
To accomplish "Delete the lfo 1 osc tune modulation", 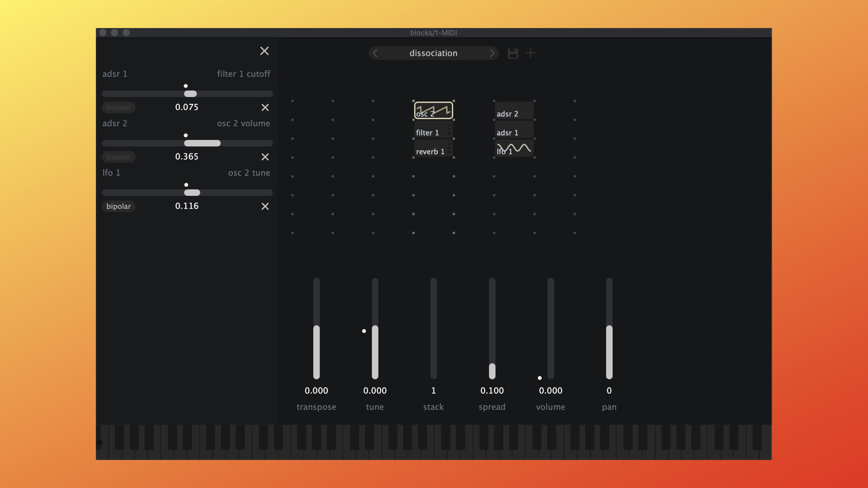I will click(x=265, y=206).
